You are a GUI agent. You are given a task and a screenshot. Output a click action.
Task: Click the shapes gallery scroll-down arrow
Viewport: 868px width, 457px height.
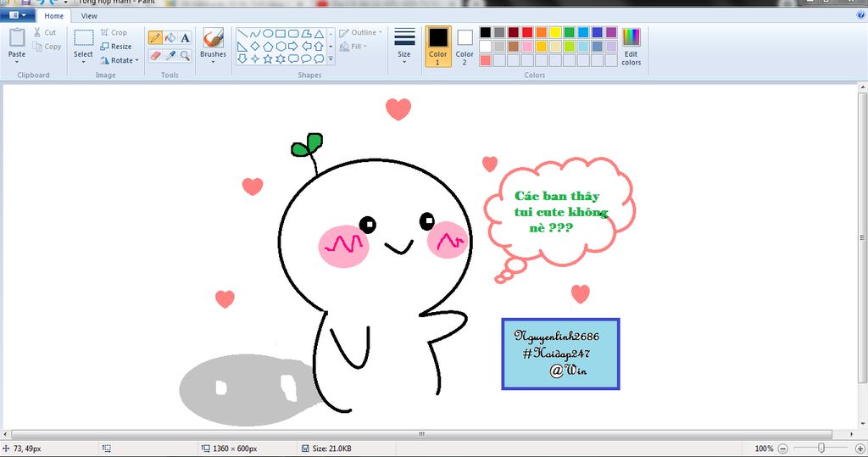point(331,47)
